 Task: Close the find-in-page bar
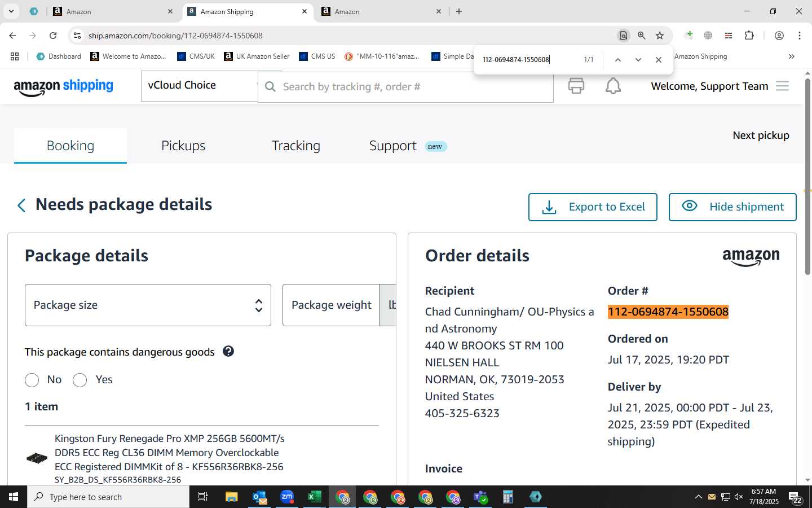click(x=658, y=59)
